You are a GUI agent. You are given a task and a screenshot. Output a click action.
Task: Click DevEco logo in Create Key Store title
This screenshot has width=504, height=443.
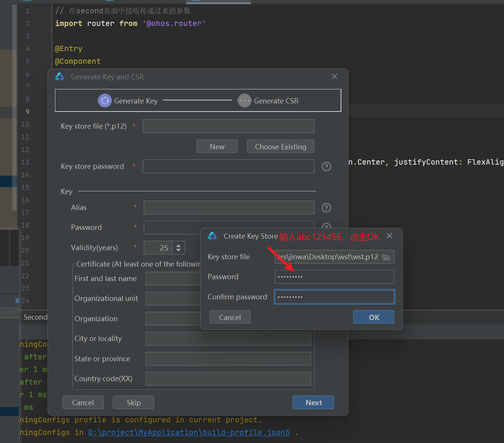[212, 236]
